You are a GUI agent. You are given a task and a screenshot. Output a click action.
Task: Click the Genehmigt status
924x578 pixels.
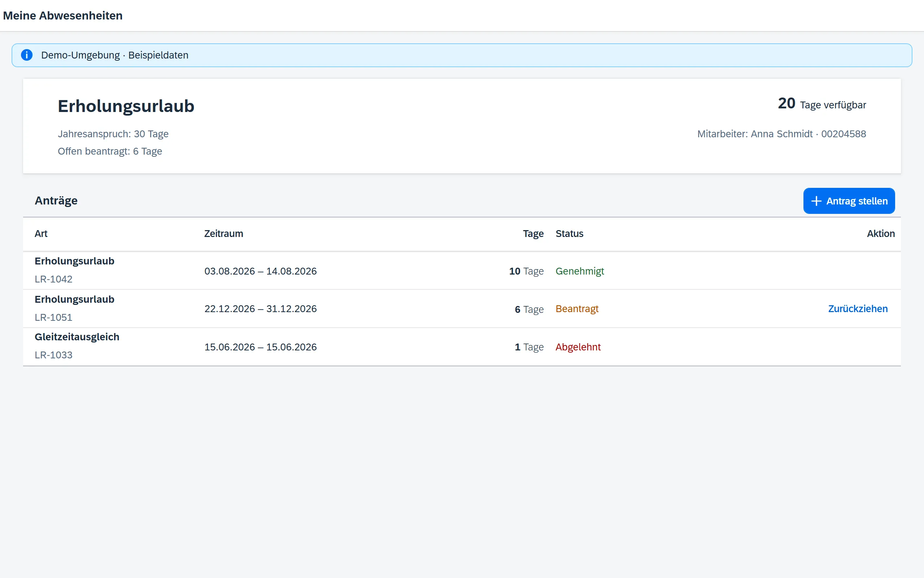click(x=580, y=271)
